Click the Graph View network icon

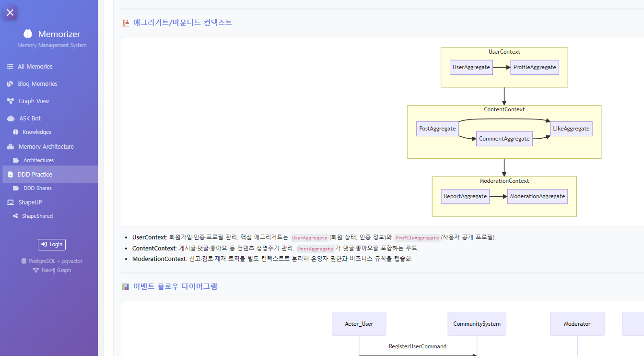coord(10,101)
